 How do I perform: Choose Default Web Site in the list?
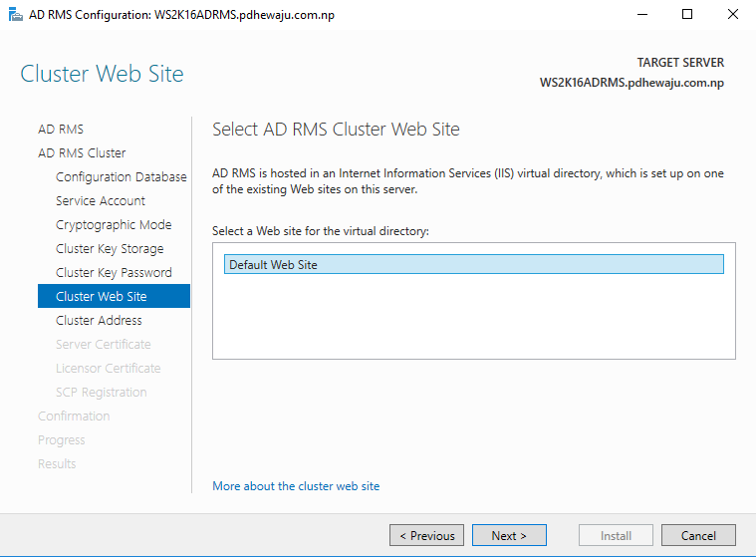tap(473, 264)
